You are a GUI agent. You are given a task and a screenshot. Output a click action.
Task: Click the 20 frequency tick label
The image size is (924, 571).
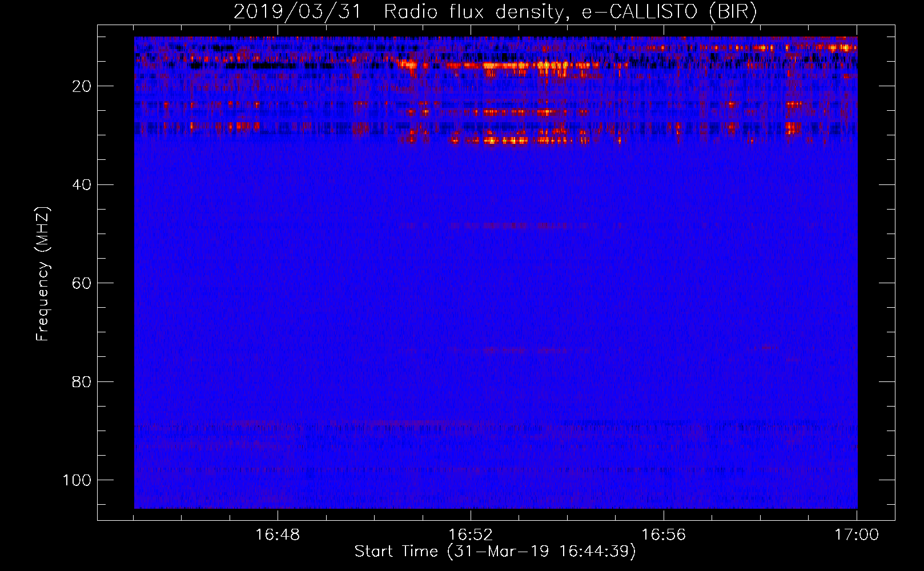82,86
